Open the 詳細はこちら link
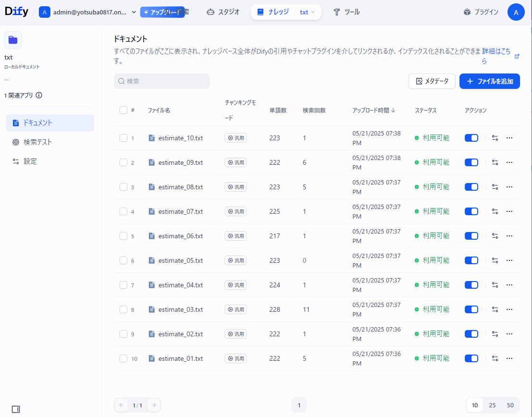 tap(496, 56)
